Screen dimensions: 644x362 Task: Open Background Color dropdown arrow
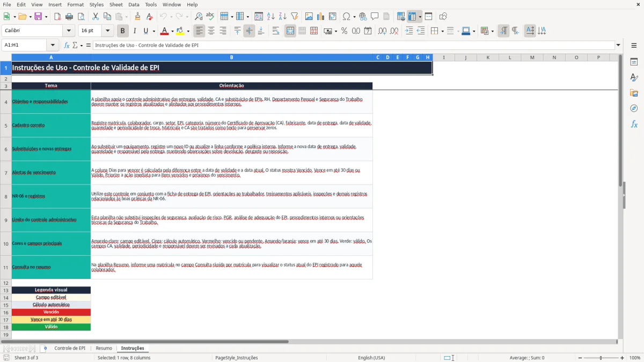[188, 31]
